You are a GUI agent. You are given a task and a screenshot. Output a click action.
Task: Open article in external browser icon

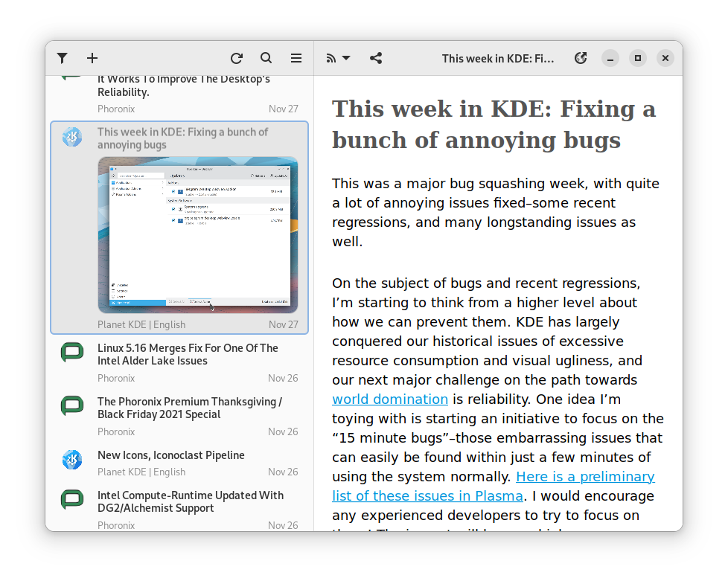click(x=581, y=58)
